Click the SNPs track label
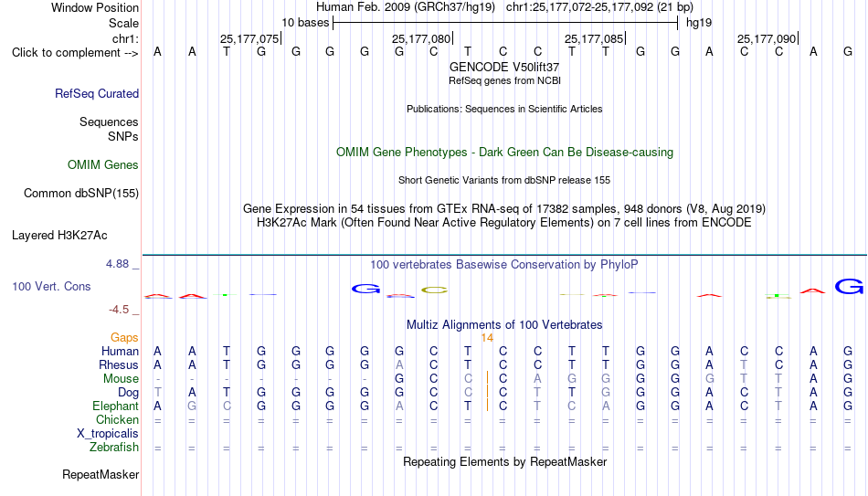Screen dimensions: 868x496 pyautogui.click(x=123, y=136)
